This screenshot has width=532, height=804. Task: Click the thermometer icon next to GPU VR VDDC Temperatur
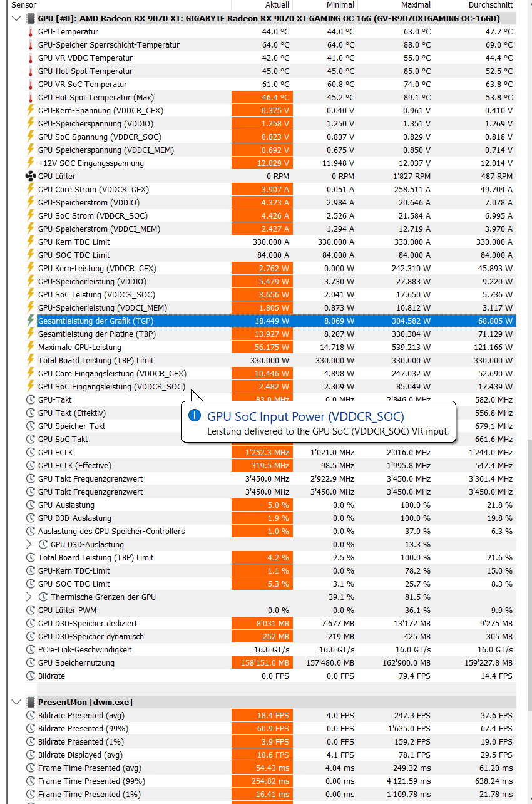30,58
